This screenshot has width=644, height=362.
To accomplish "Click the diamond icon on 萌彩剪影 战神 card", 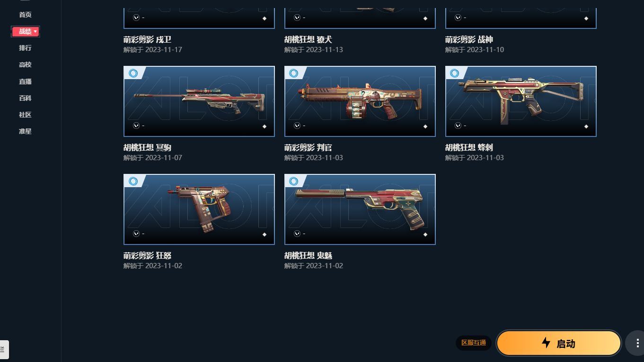I will point(586,18).
